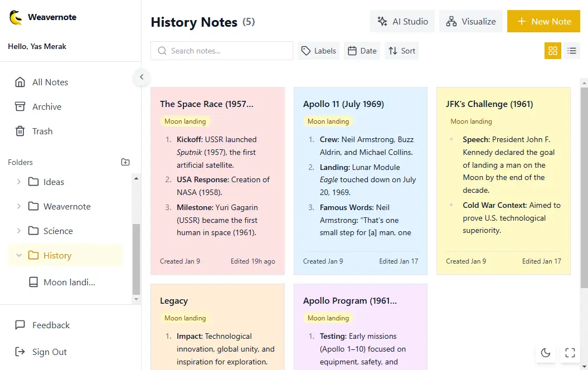Expand the Ideas folder chevron
The width and height of the screenshot is (588, 370).
tap(19, 182)
